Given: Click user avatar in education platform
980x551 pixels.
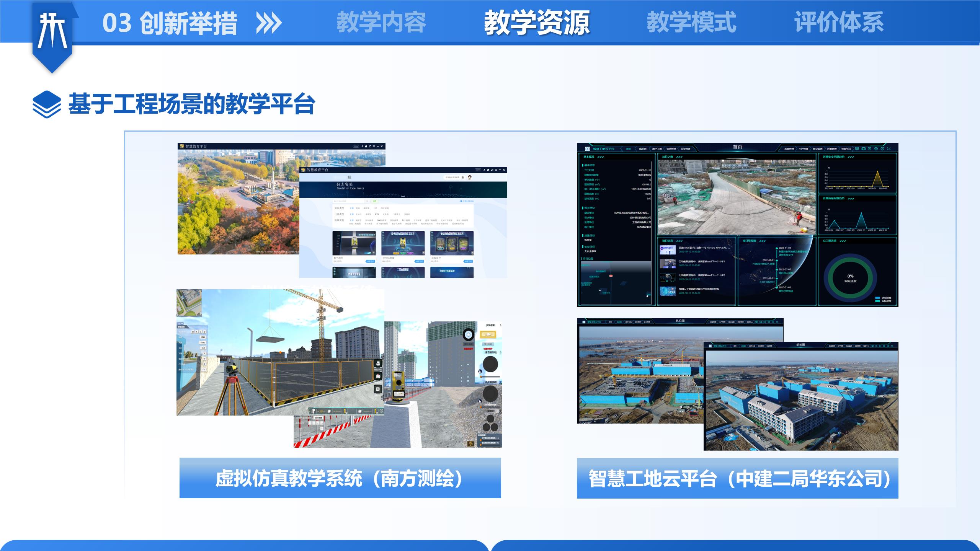Looking at the screenshot, I should [x=470, y=178].
